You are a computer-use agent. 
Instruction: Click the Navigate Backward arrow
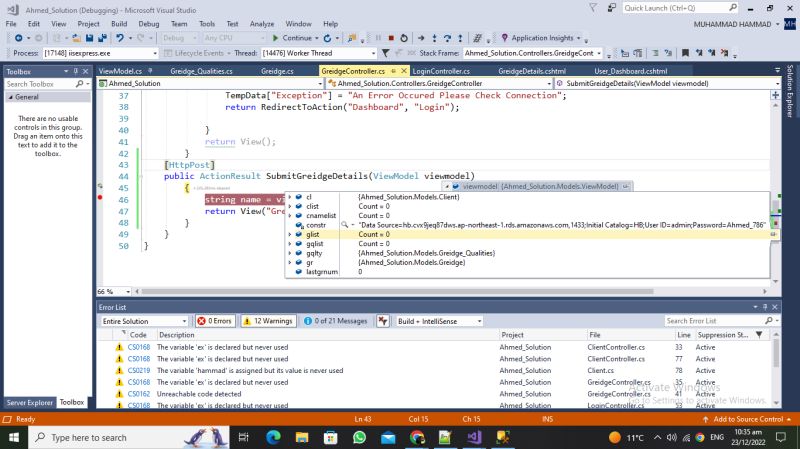(x=18, y=38)
